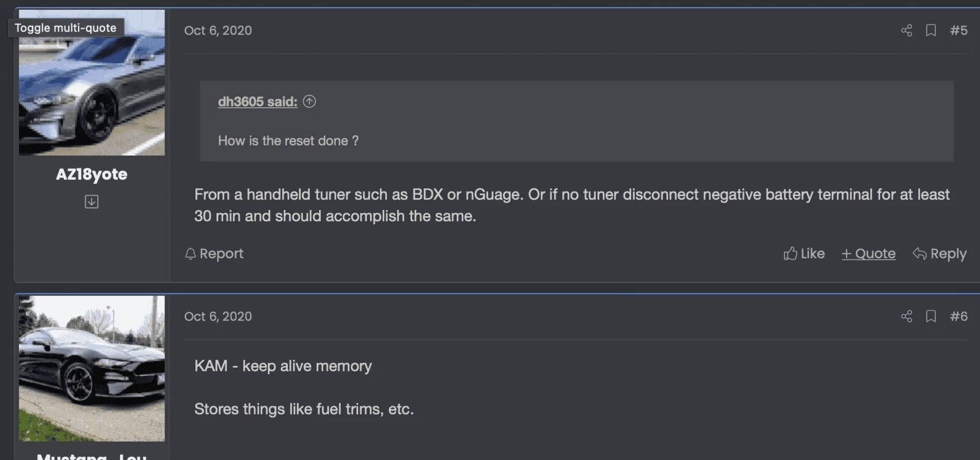This screenshot has width=980, height=460.
Task: Click black Mustang avatar of post #6
Action: point(92,368)
